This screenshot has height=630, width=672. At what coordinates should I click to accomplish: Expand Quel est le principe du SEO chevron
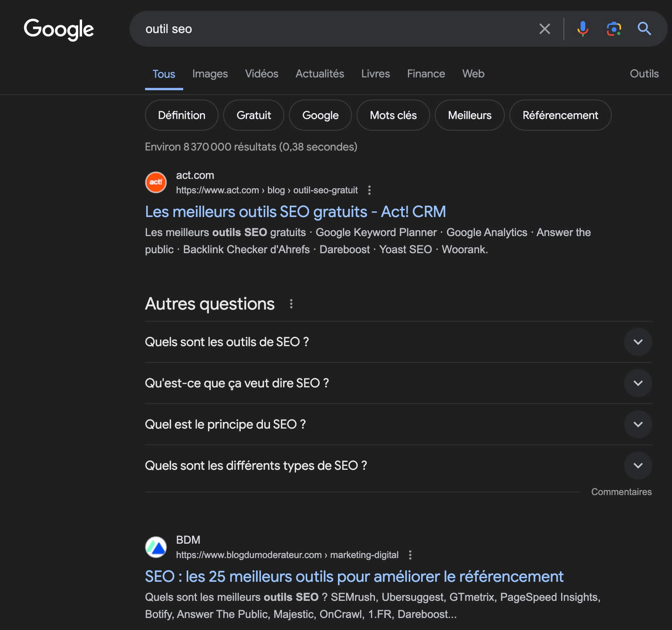pos(638,424)
